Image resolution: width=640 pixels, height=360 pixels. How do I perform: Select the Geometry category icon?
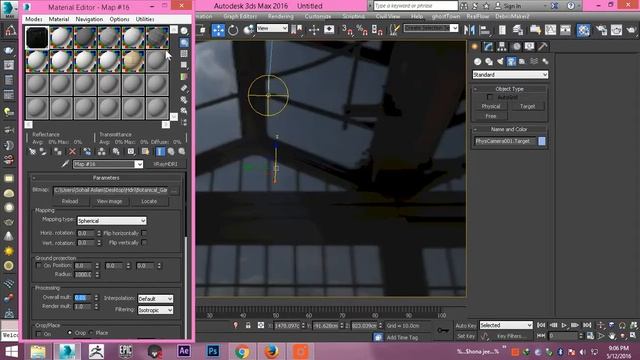(x=478, y=62)
